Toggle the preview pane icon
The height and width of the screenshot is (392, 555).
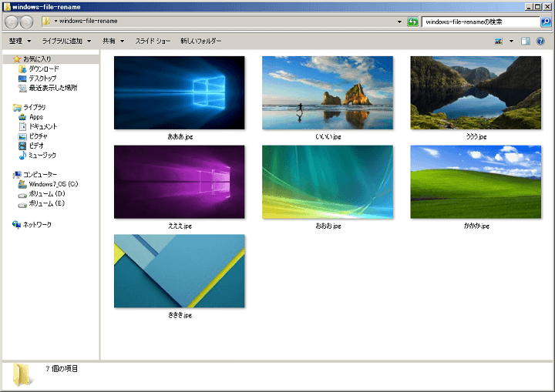point(525,41)
